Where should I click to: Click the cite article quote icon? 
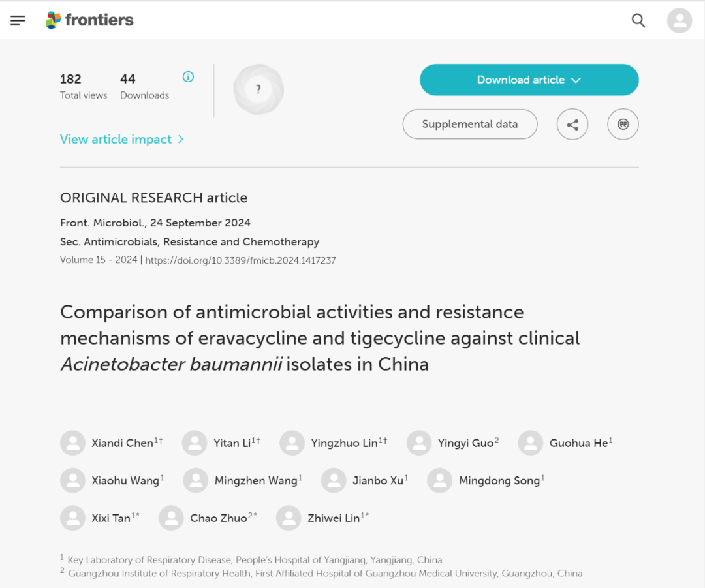[623, 124]
